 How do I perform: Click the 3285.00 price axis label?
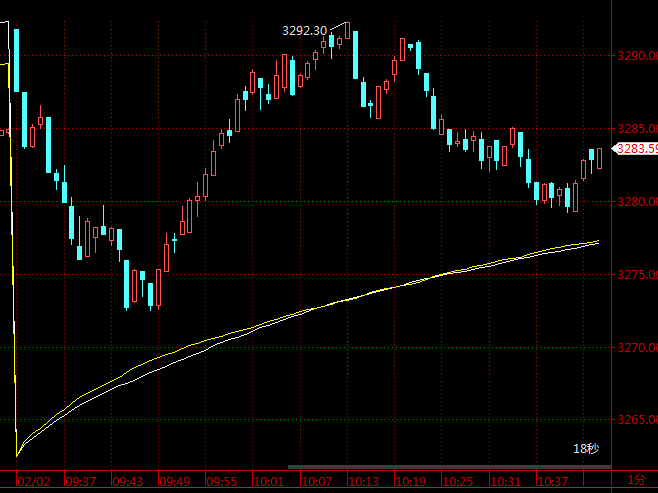[637, 128]
